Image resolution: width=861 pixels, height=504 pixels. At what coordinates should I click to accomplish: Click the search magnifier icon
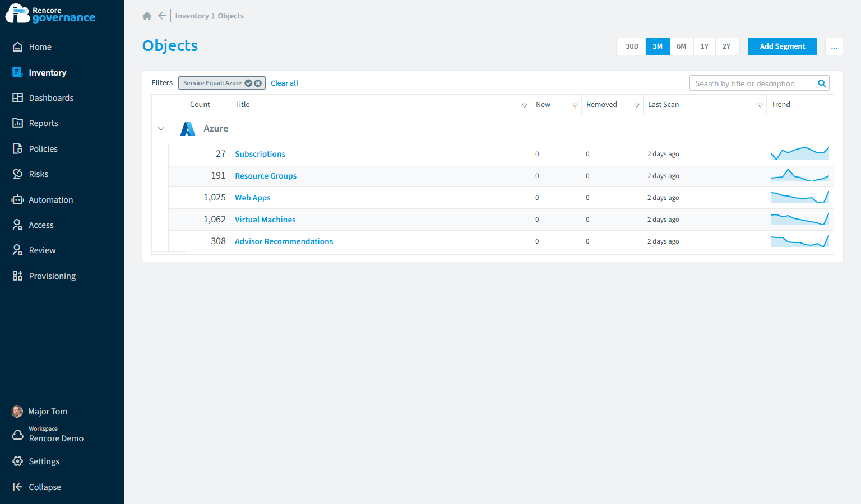pos(822,83)
